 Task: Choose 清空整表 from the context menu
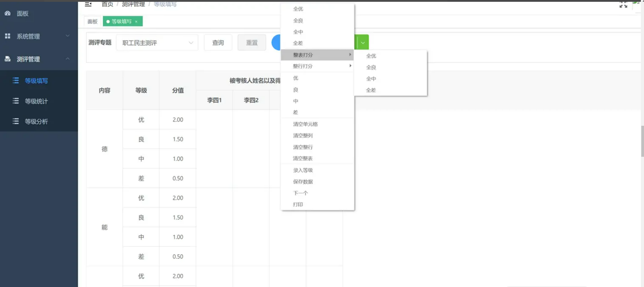[302, 158]
